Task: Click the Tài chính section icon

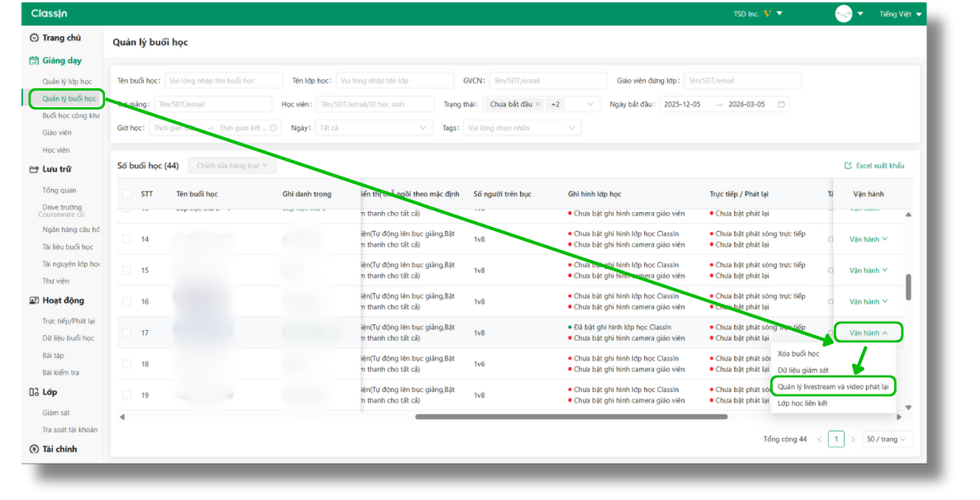Action: 34,450
